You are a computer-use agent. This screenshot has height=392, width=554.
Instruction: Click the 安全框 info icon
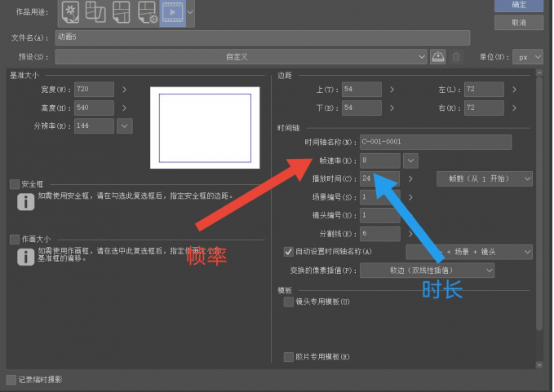click(x=26, y=202)
